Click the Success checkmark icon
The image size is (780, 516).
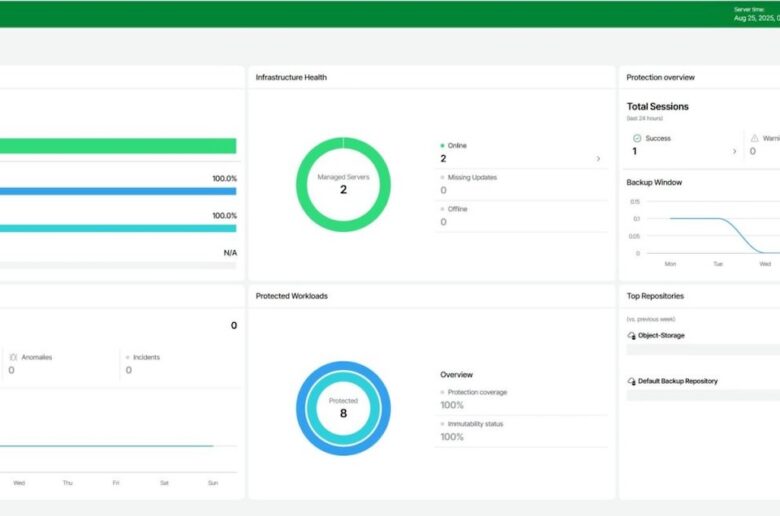point(637,138)
